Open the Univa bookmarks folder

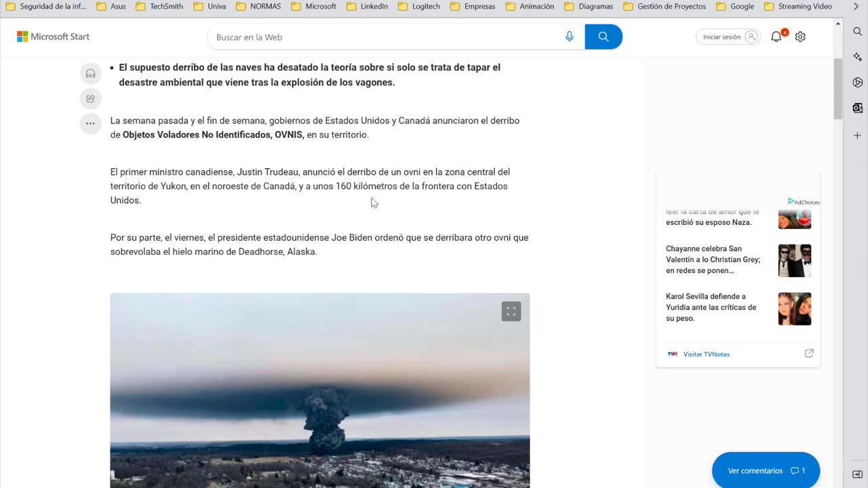click(210, 6)
